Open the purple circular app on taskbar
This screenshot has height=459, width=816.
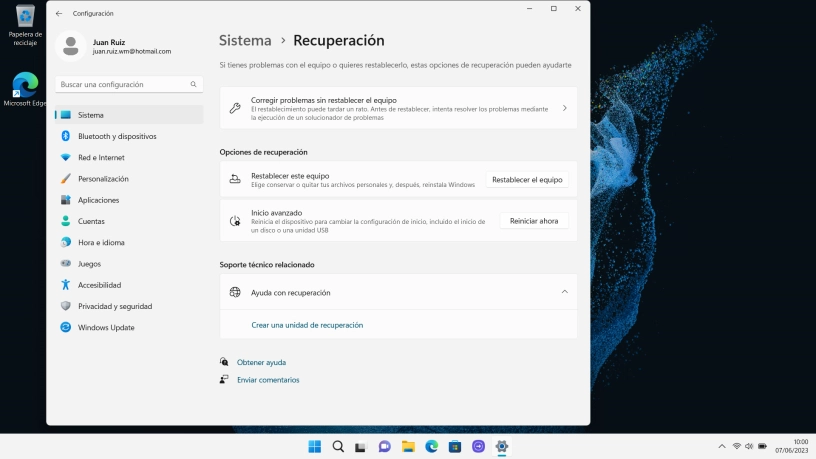478,447
